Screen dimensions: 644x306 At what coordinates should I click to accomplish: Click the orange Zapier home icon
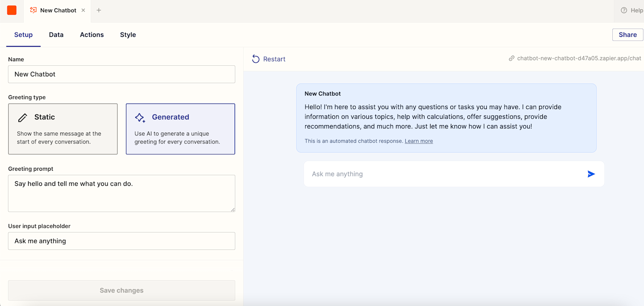[12, 10]
